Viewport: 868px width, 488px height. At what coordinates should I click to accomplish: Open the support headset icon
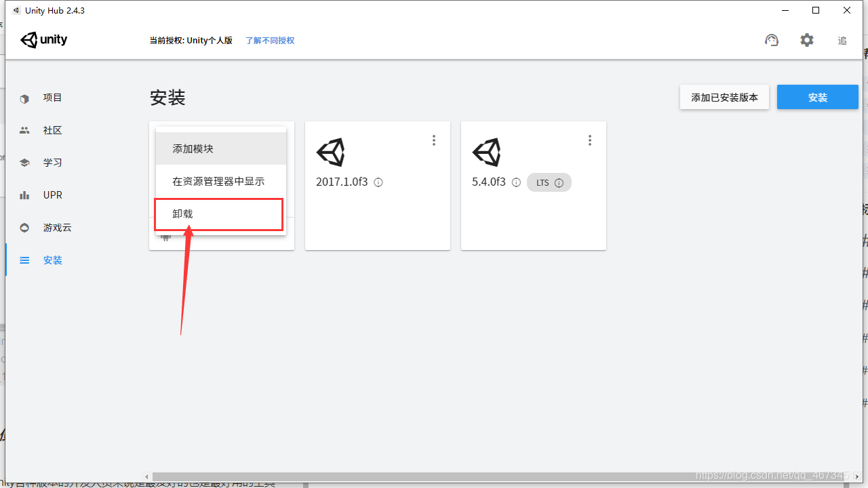pyautogui.click(x=772, y=40)
